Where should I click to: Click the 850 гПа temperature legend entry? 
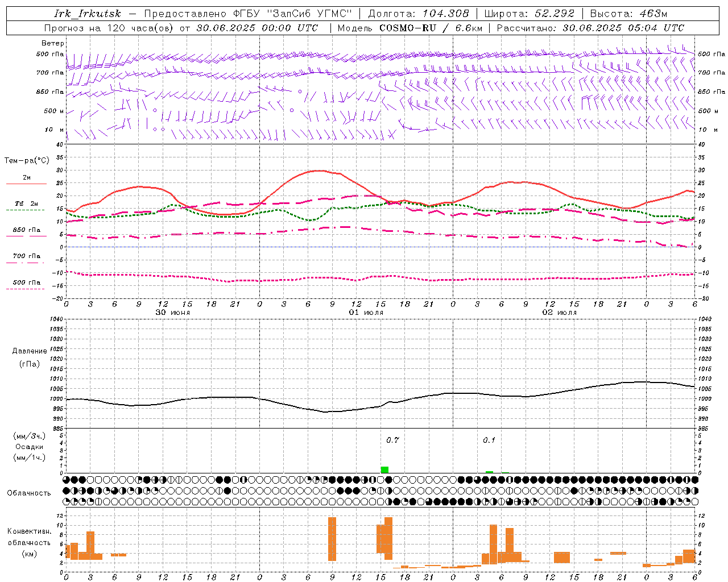[27, 230]
